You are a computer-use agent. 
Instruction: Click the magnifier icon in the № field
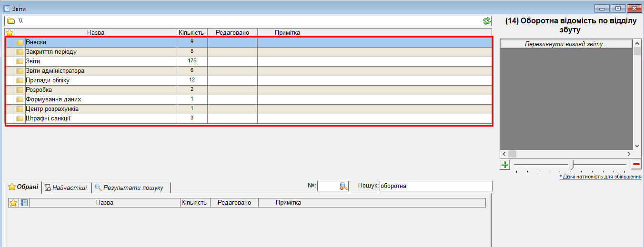(343, 187)
